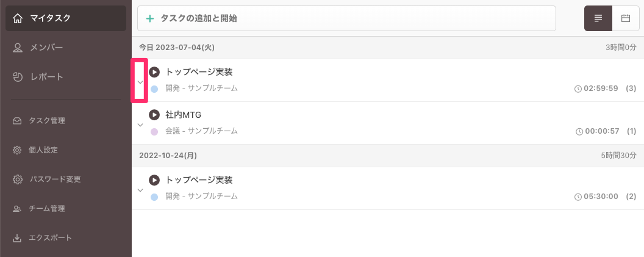
Task: Open the レポート page
Action: [x=66, y=77]
